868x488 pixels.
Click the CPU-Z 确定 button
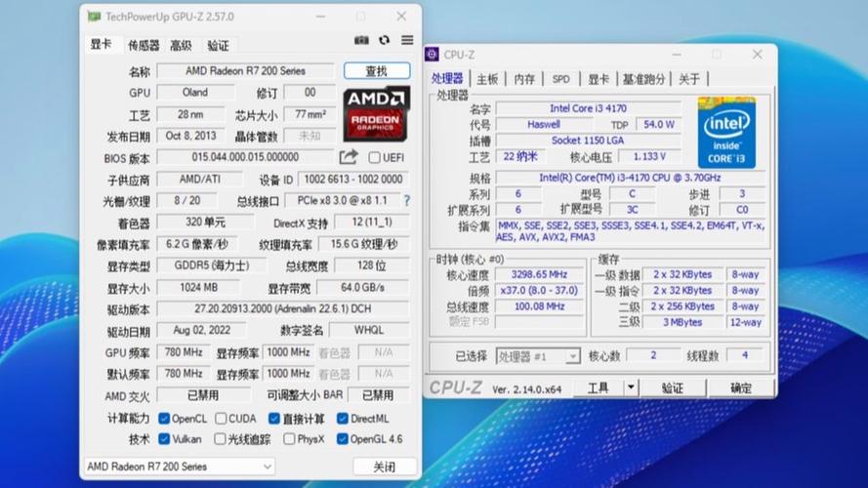pyautogui.click(x=741, y=387)
